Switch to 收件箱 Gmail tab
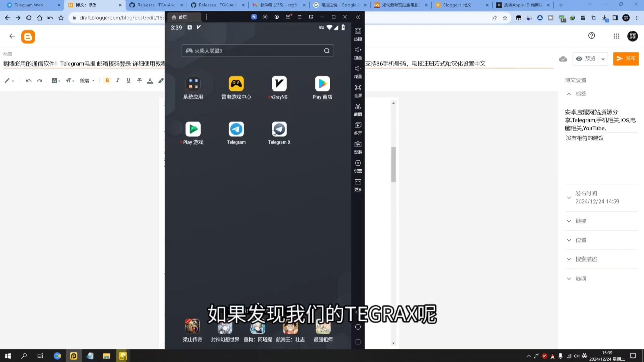Image resolution: width=644 pixels, height=362 pixels. click(278, 5)
